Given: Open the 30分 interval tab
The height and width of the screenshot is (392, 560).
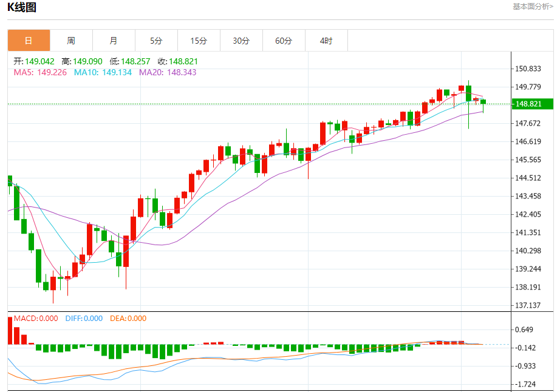Looking at the screenshot, I should click(x=241, y=40).
